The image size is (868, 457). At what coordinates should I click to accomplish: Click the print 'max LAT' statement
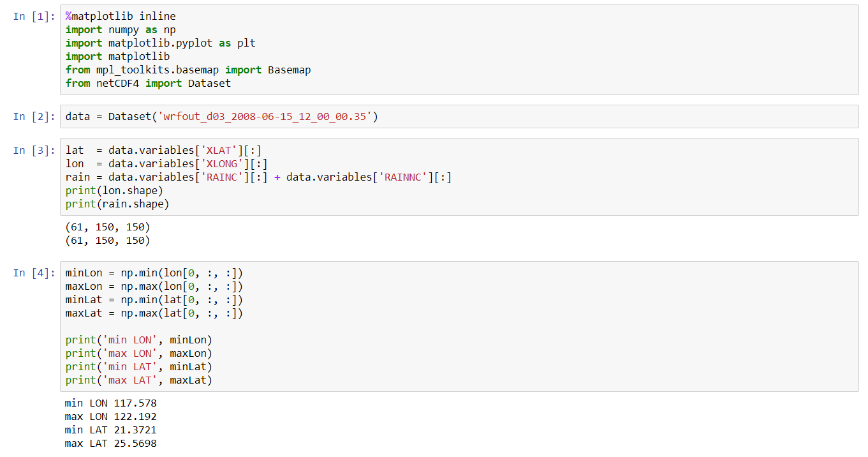pos(138,380)
